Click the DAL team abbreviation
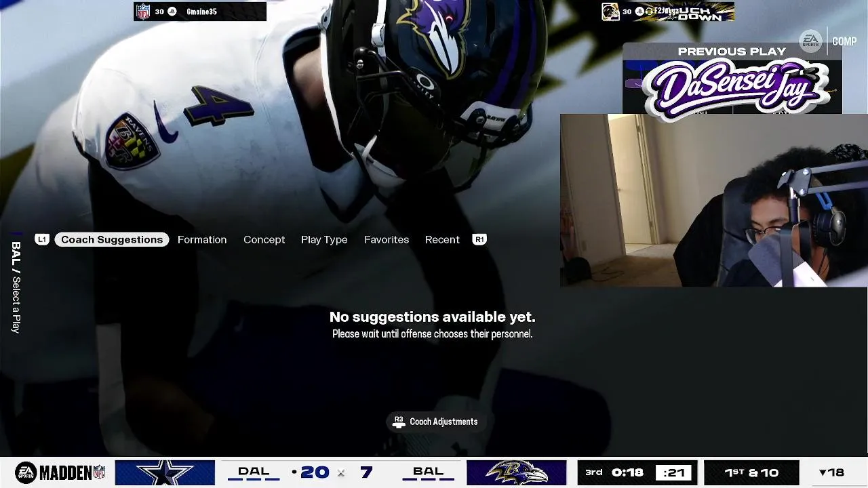The image size is (868, 488). click(254, 471)
